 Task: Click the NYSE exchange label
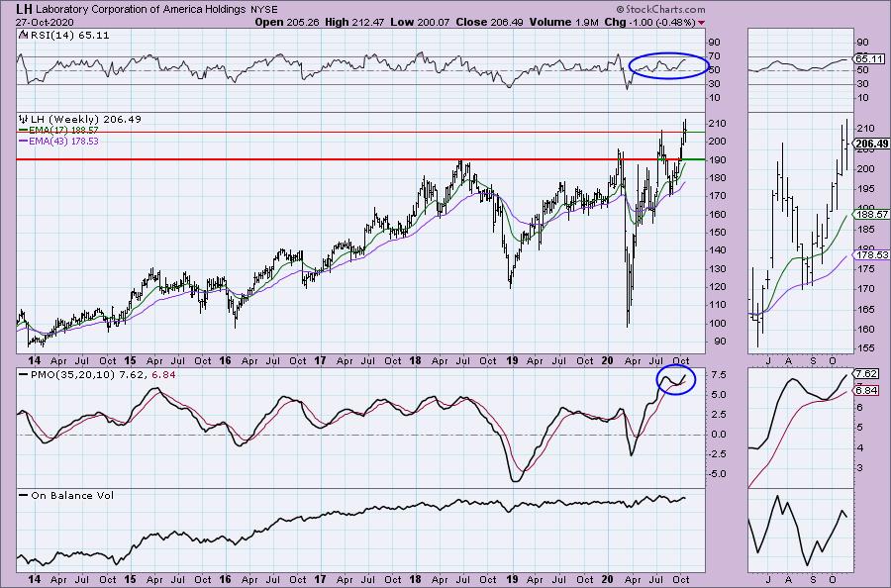tap(263, 10)
